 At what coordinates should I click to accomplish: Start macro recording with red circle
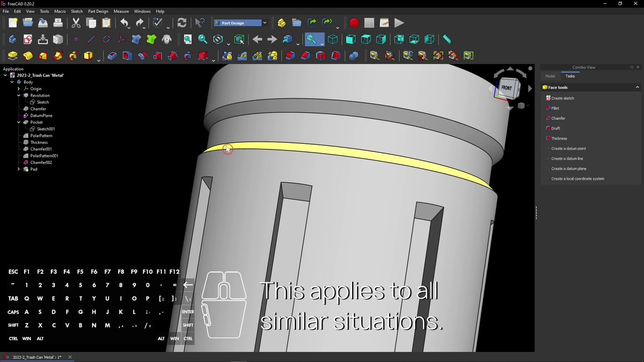click(354, 23)
